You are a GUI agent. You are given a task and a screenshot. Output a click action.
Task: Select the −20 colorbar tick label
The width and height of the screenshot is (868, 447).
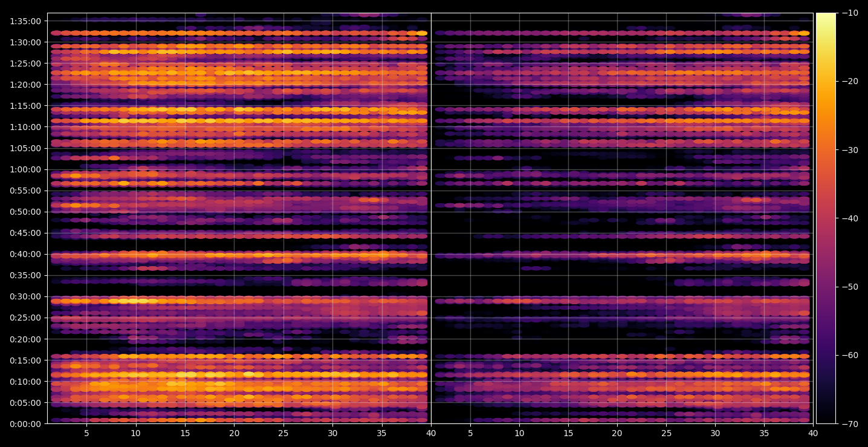click(850, 82)
